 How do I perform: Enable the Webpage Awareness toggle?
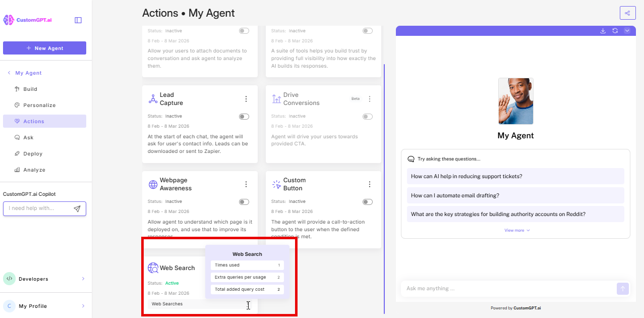[x=244, y=201]
